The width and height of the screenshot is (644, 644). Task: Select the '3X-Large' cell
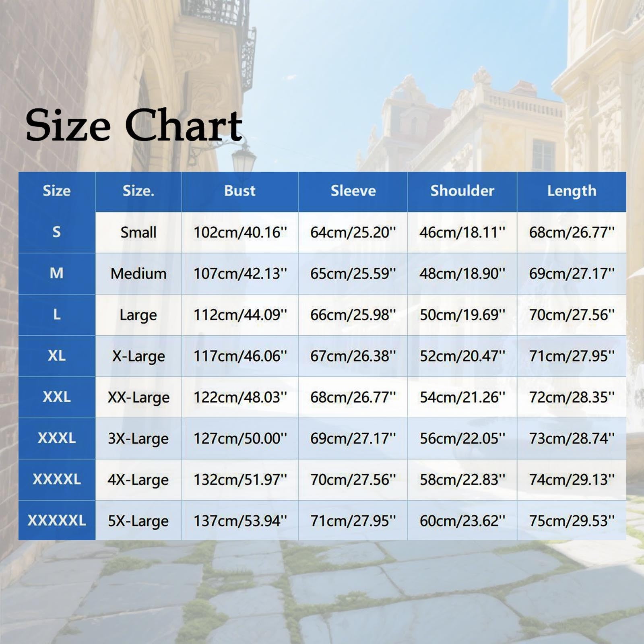[x=138, y=439]
